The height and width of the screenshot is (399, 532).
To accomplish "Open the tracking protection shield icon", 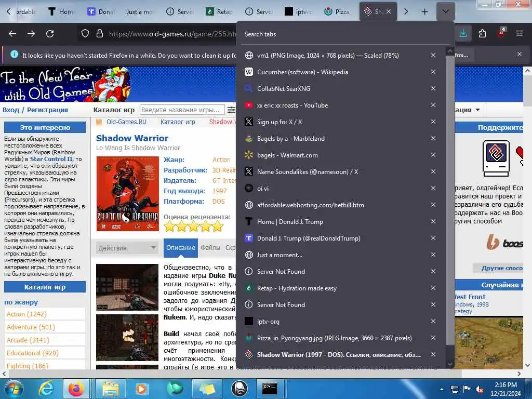I will (x=85, y=34).
